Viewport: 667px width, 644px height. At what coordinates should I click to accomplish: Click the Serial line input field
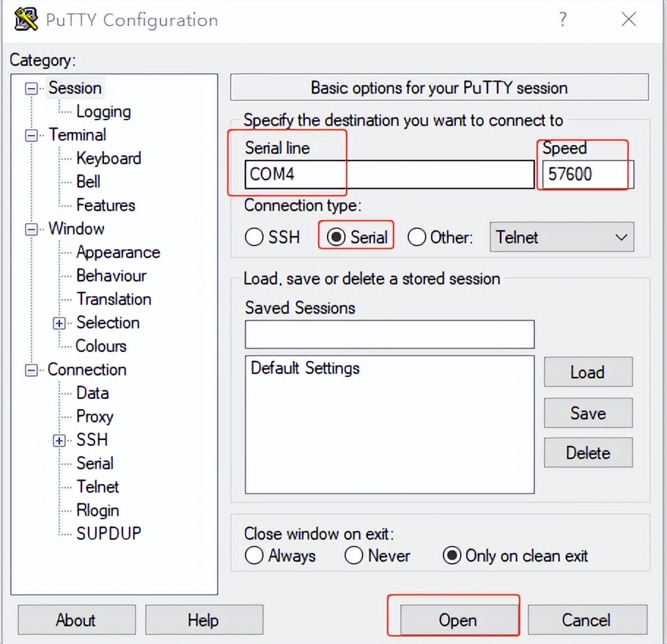click(388, 175)
